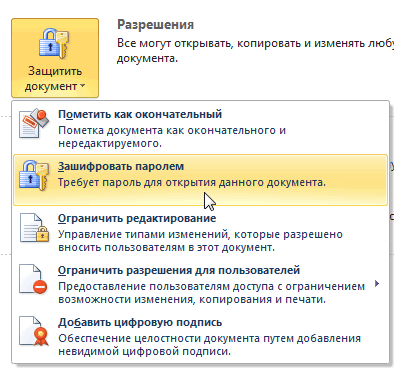Image resolution: width=394 pixels, height=372 pixels.
Task: Click the description Пометка документа как окончательного
Action: 172,137
